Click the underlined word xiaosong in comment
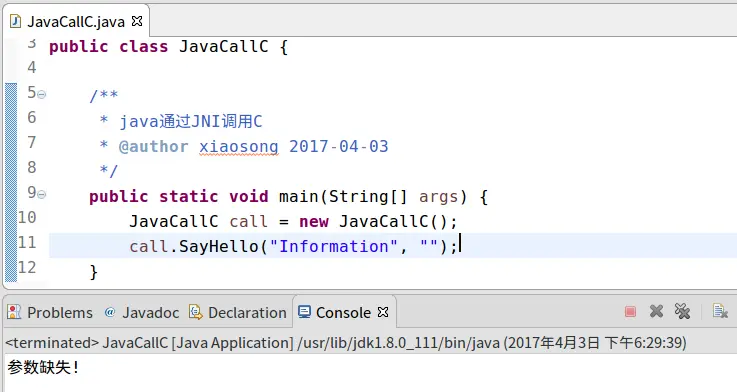737x392 pixels. point(239,147)
